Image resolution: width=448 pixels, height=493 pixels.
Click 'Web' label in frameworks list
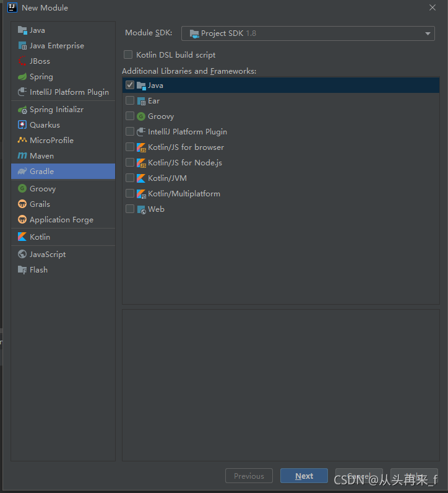pyautogui.click(x=156, y=209)
